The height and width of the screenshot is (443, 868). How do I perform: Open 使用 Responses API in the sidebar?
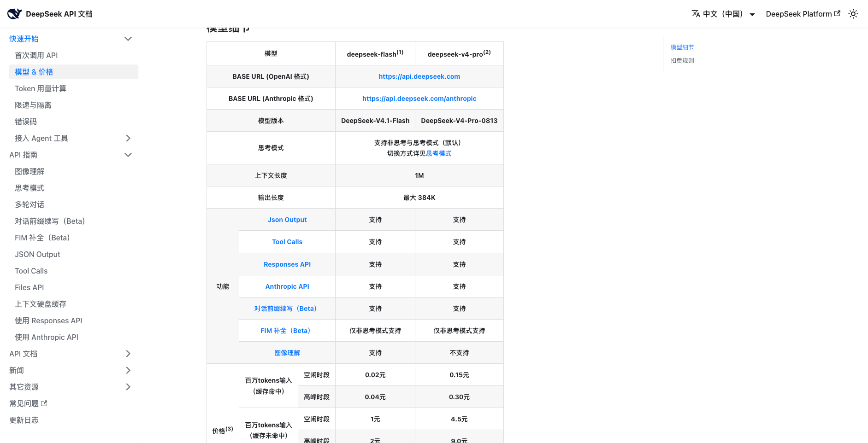coord(48,321)
